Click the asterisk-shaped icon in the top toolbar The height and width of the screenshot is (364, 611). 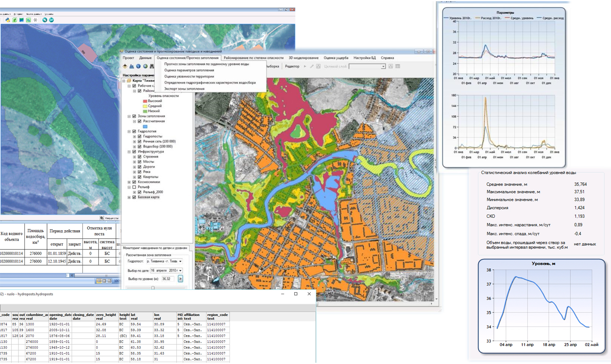[x=35, y=20]
